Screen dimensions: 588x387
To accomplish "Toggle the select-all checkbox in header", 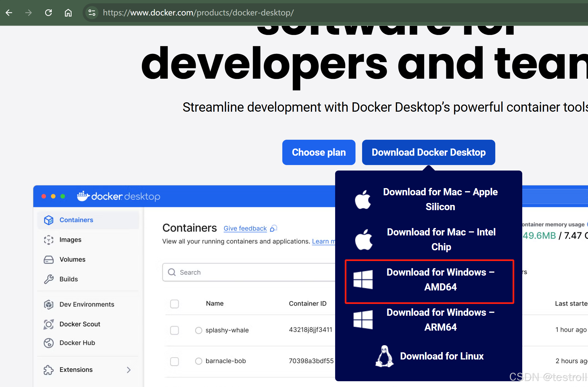I will [x=174, y=304].
